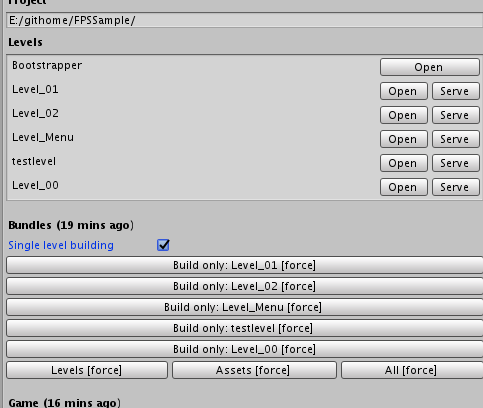Open the Level_00 scene
Viewport: 483px width, 408px height.
click(x=404, y=187)
